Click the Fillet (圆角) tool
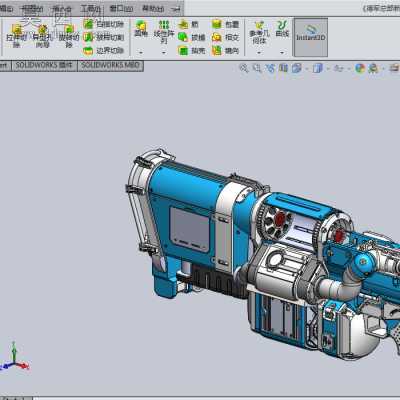 [141, 28]
